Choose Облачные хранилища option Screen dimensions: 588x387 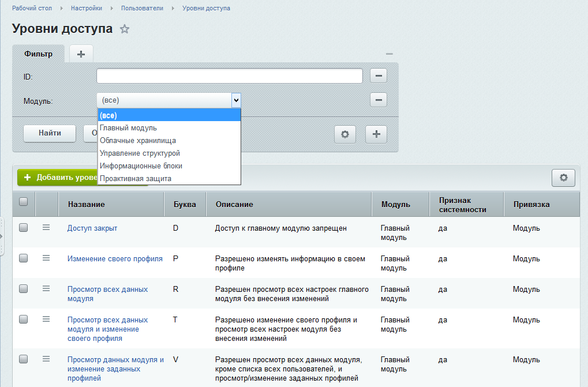click(x=169, y=141)
